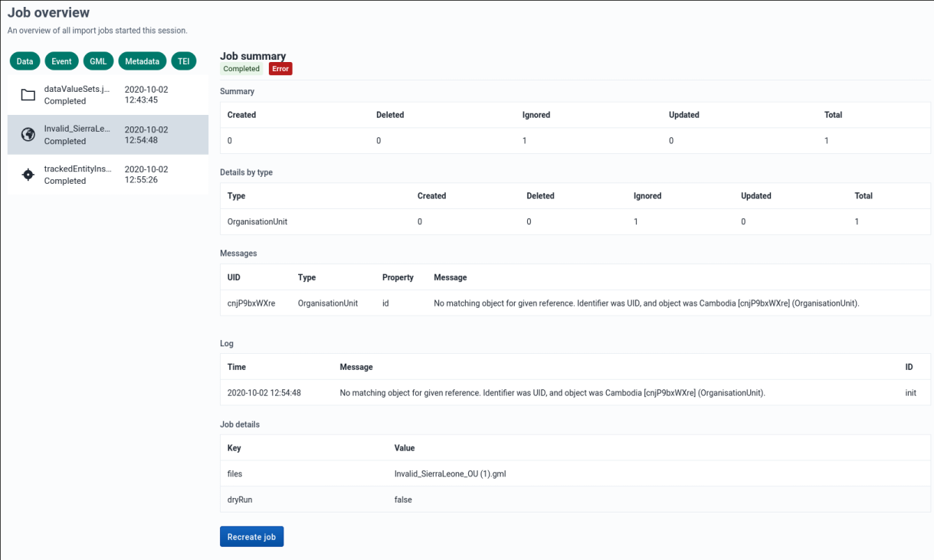
Task: Click the red Error status tag
Action: click(280, 69)
